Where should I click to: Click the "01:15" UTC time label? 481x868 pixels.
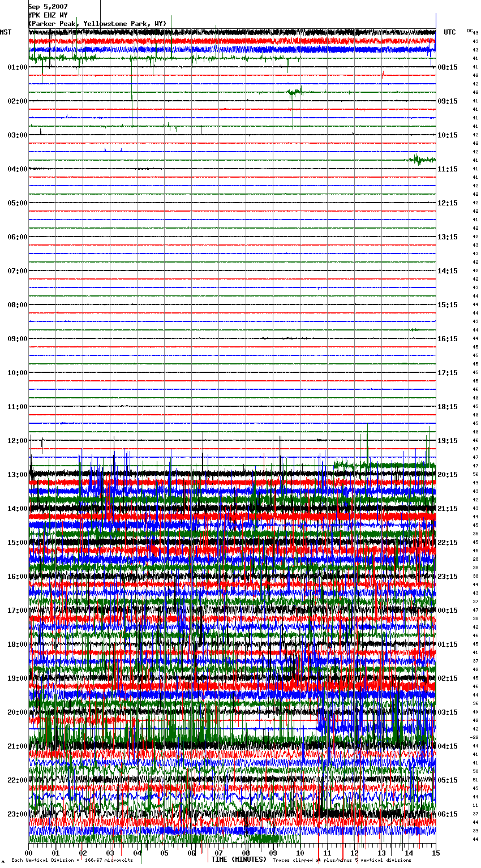point(448,644)
